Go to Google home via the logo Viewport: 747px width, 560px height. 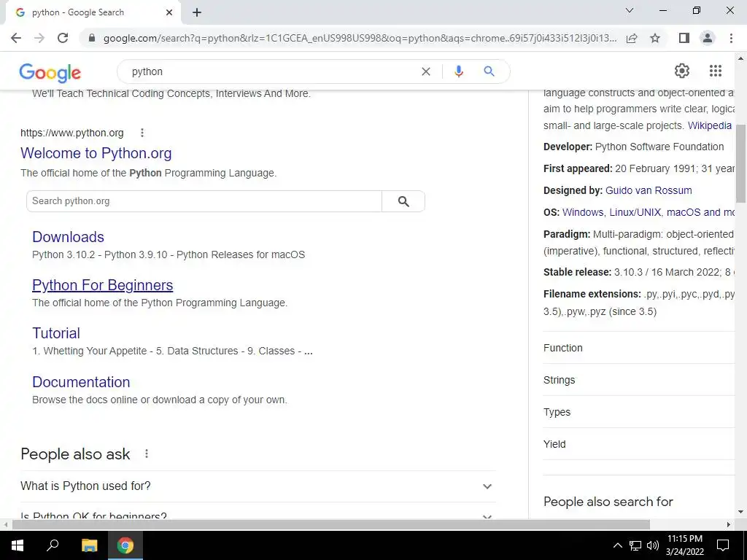50,73
